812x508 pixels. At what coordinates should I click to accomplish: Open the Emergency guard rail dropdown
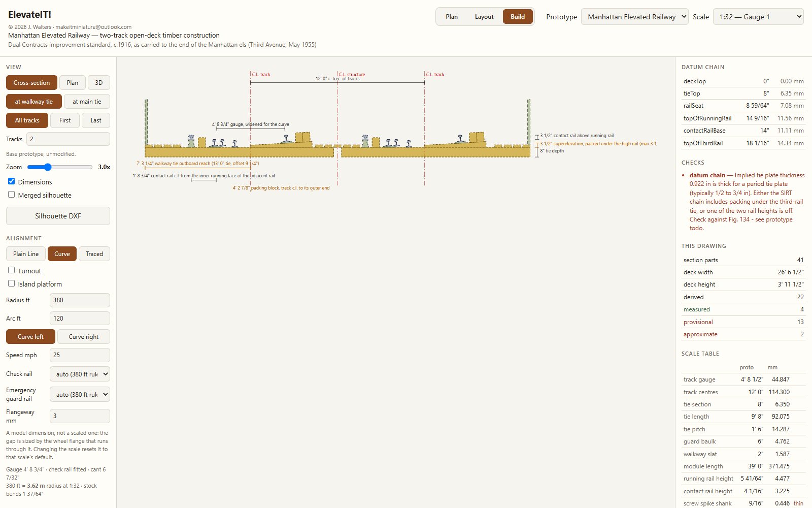tap(80, 395)
